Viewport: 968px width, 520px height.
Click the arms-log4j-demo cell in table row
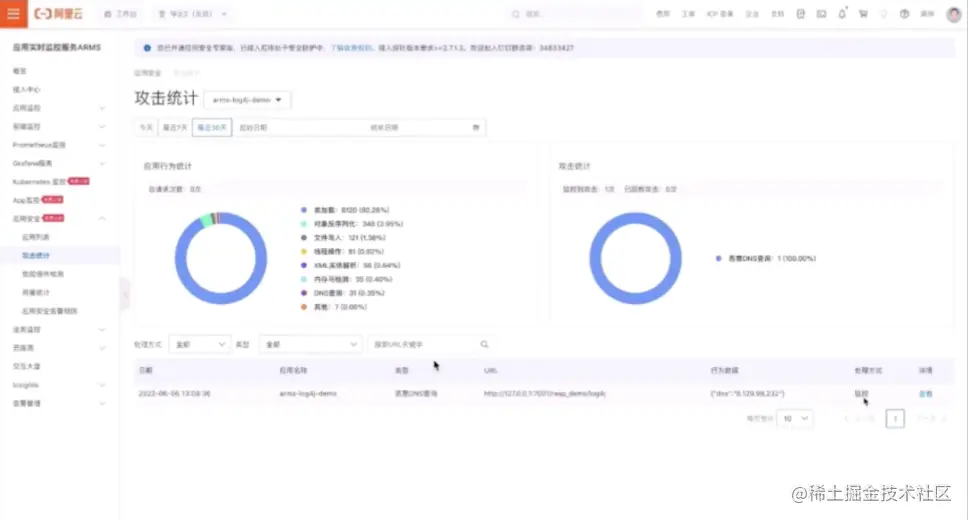(308, 393)
